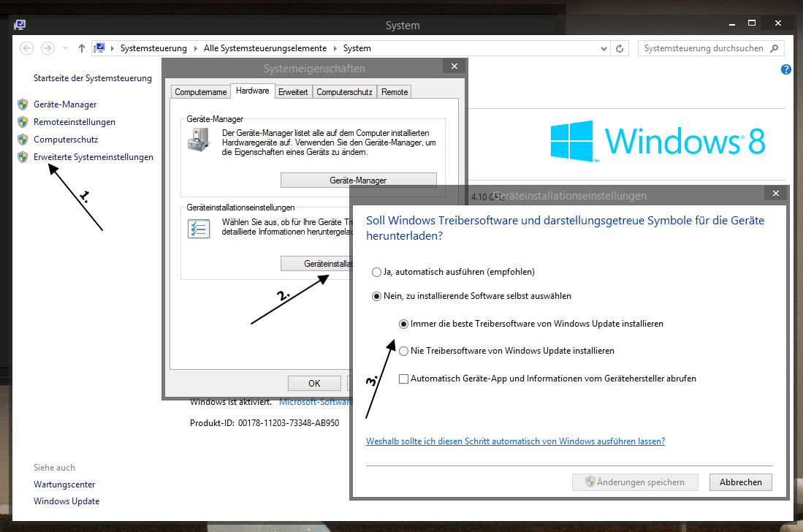Open Computerschutz in the sidebar
This screenshot has height=532, width=803.
[x=66, y=140]
